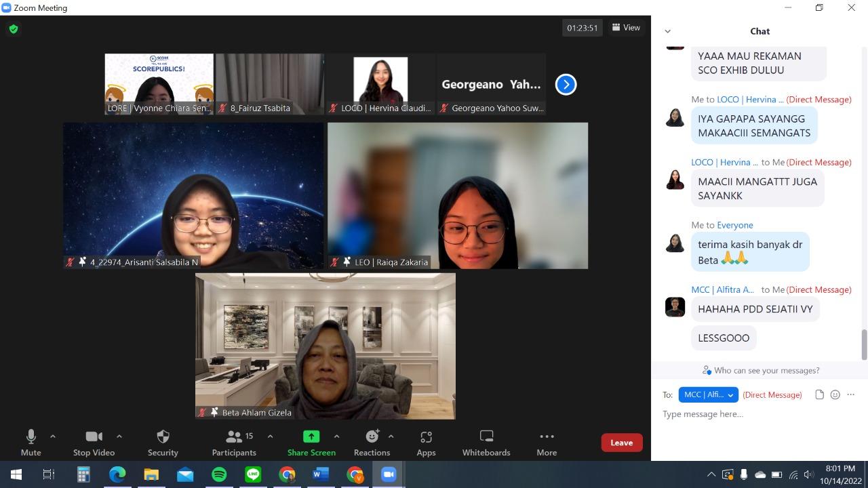Click the green Share Screen icon
Screen dimensions: 868x488
[311, 436]
